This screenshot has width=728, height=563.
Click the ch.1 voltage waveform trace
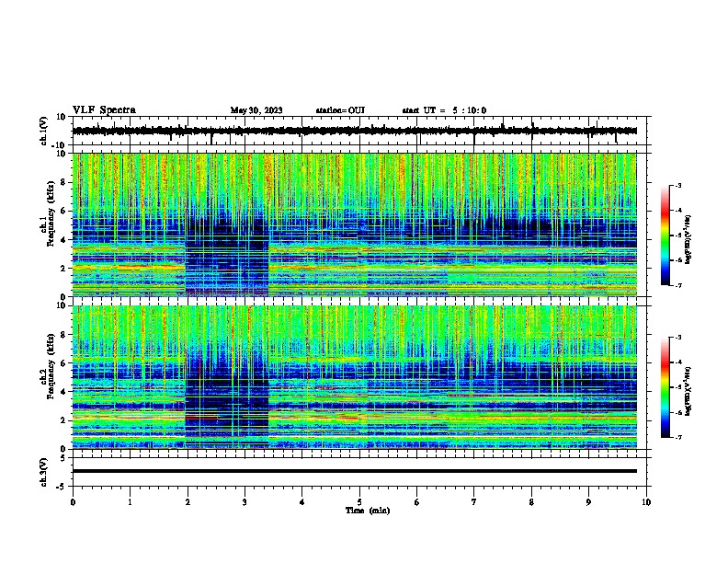pos(355,131)
